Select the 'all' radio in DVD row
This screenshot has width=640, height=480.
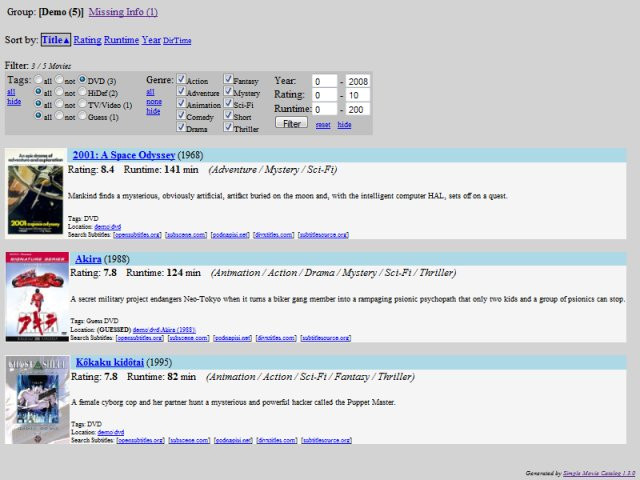(38, 79)
